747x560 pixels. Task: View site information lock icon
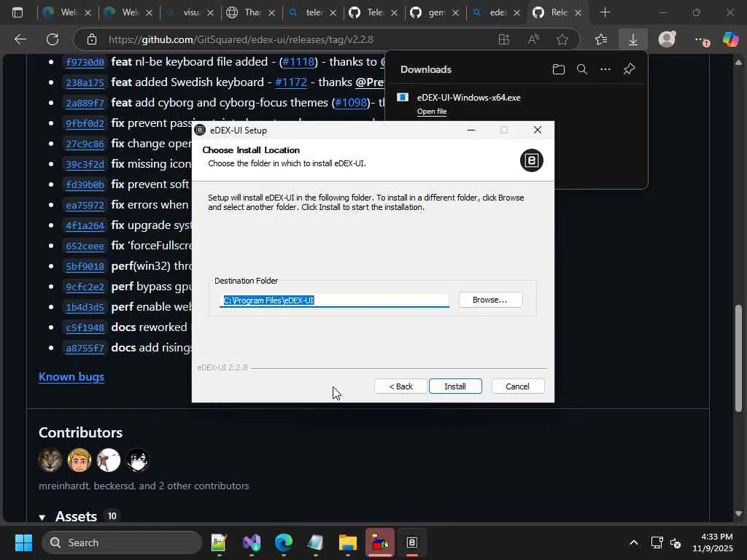click(x=92, y=39)
